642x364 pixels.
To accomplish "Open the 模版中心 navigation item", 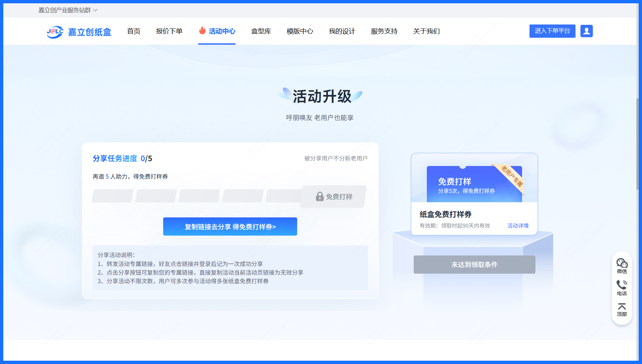I will click(300, 31).
